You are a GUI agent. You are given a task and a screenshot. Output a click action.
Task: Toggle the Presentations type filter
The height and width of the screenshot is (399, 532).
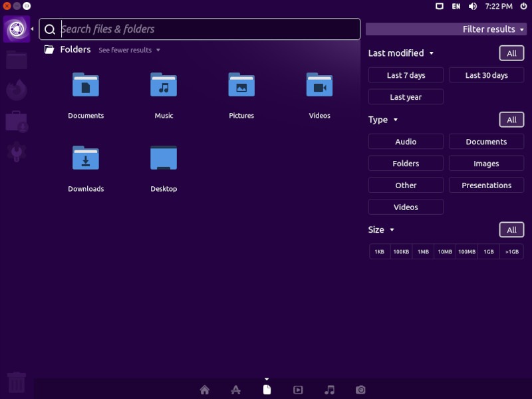(486, 185)
